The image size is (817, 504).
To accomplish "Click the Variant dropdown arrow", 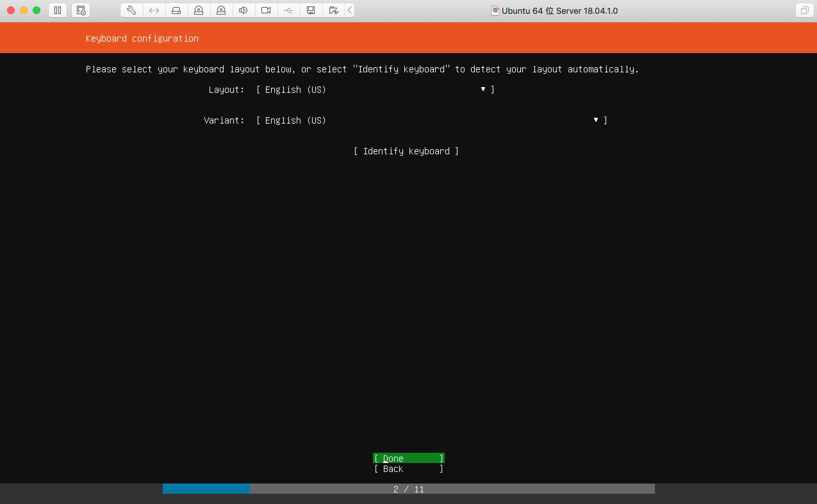I will 596,120.
